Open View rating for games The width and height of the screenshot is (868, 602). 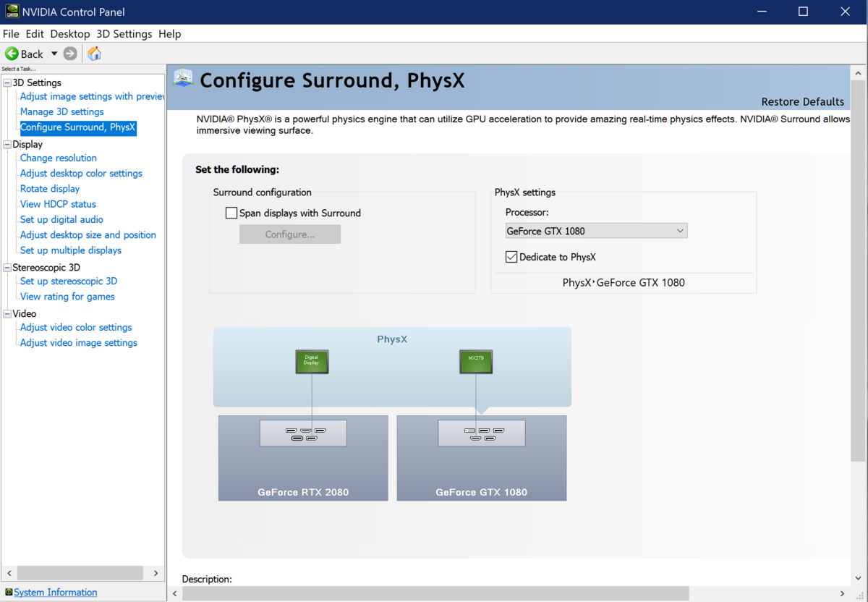tap(67, 297)
